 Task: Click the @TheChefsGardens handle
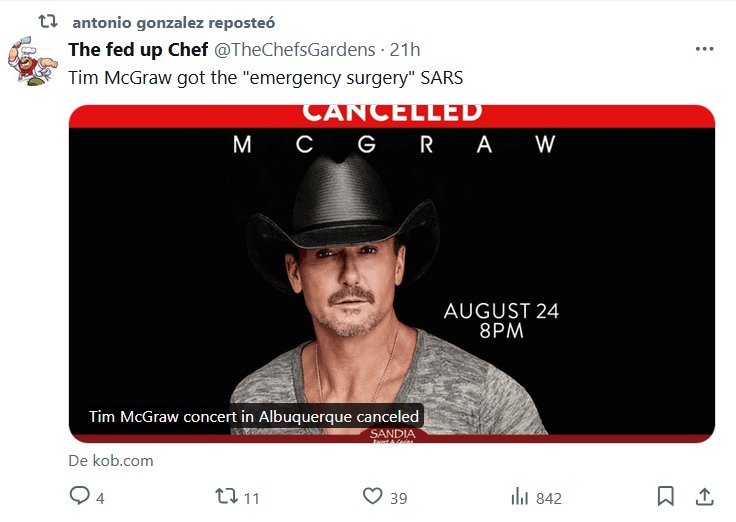295,50
